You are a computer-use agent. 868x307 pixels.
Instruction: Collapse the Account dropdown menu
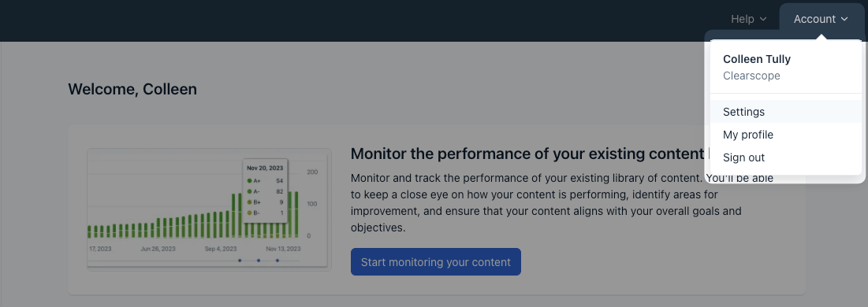coord(821,20)
